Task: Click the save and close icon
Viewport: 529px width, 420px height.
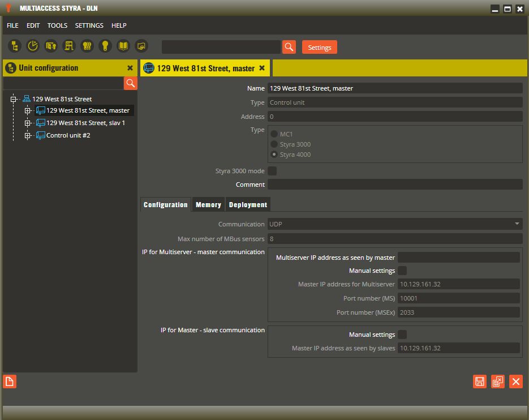Action: click(x=498, y=382)
